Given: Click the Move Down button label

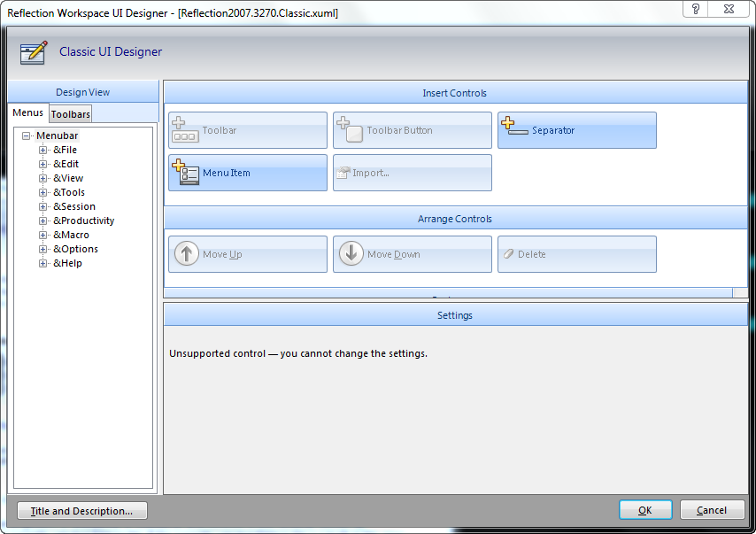Looking at the screenshot, I should (x=393, y=254).
